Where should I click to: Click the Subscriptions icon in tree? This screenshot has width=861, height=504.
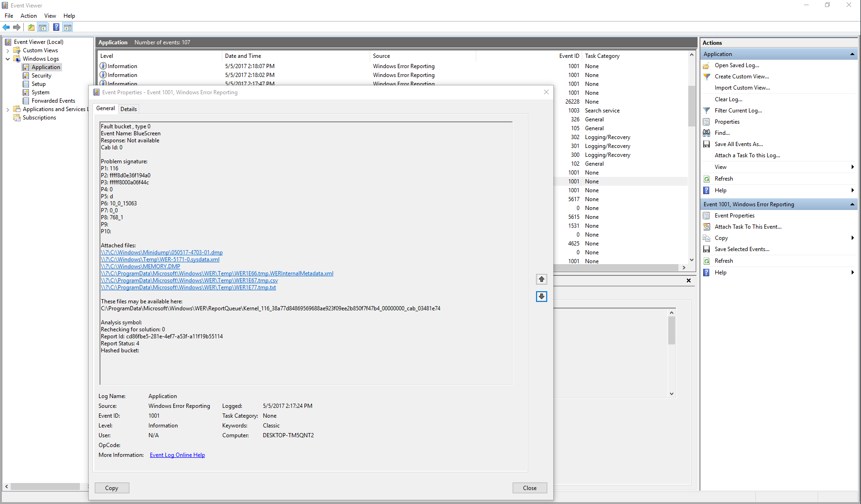point(17,118)
